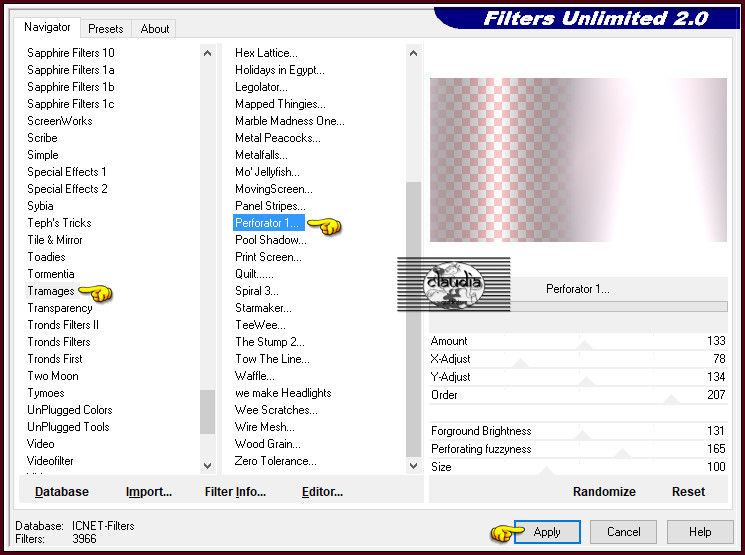Screen dimensions: 745x555
Task: Select Tramages in the category list
Action: pos(51,291)
